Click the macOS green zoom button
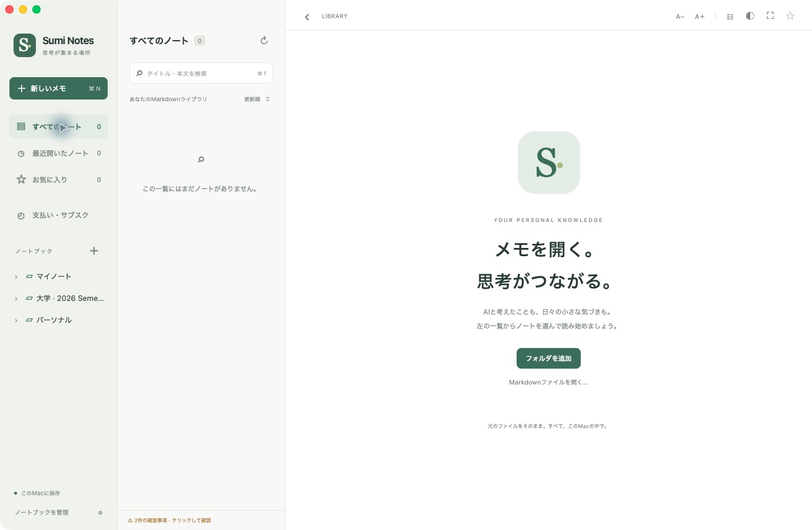 pos(36,9)
